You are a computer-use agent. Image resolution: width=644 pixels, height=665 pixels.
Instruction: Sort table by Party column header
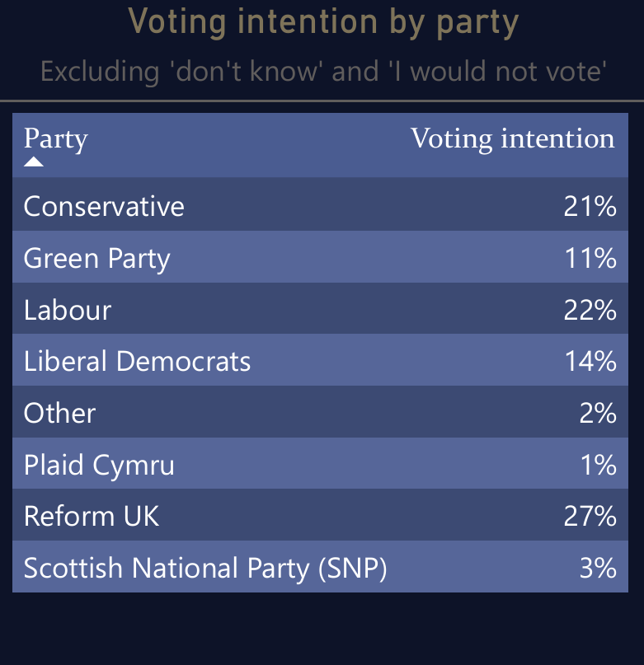(x=55, y=138)
